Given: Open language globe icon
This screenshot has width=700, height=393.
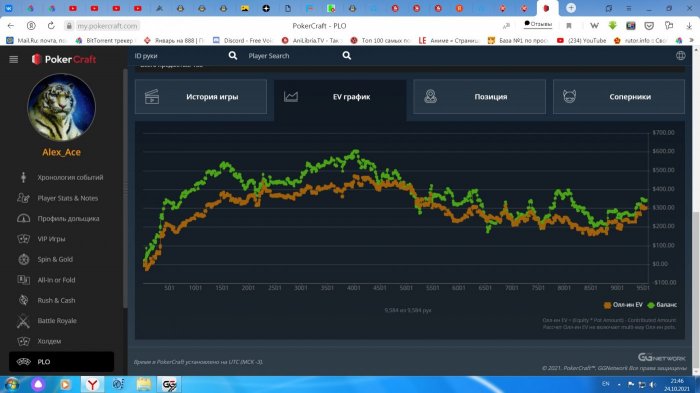Looking at the screenshot, I should pos(680,56).
